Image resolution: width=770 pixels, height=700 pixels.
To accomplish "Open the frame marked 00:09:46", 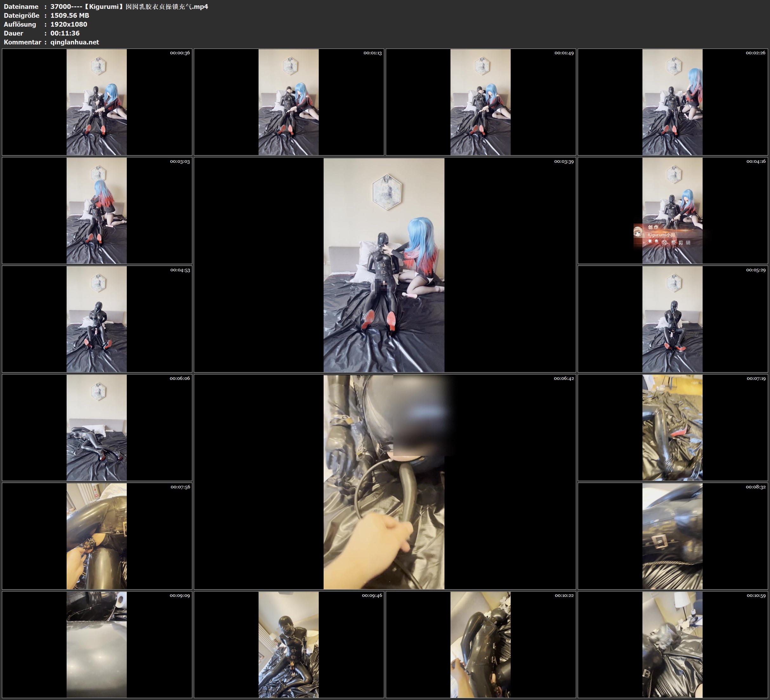I will [288, 644].
